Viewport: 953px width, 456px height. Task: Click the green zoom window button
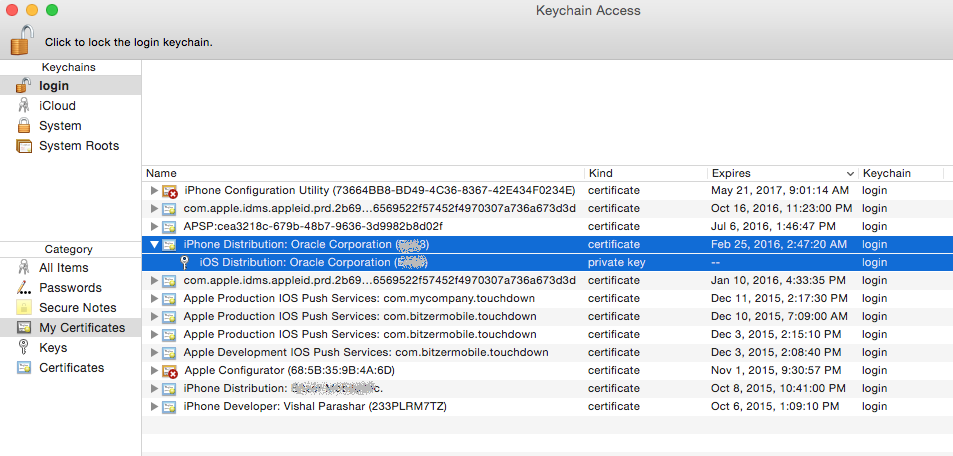click(x=52, y=10)
